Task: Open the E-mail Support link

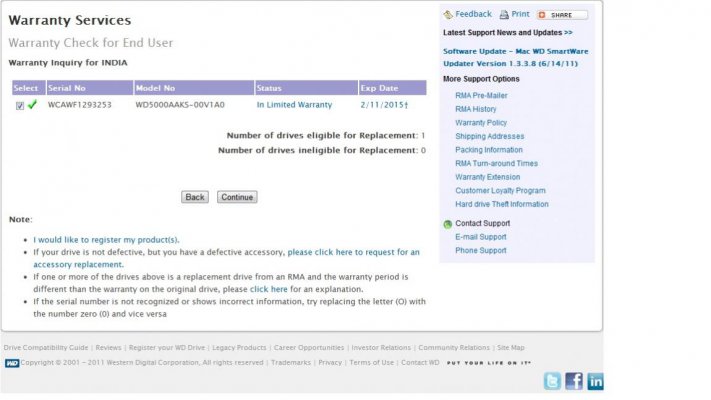Action: pos(481,237)
